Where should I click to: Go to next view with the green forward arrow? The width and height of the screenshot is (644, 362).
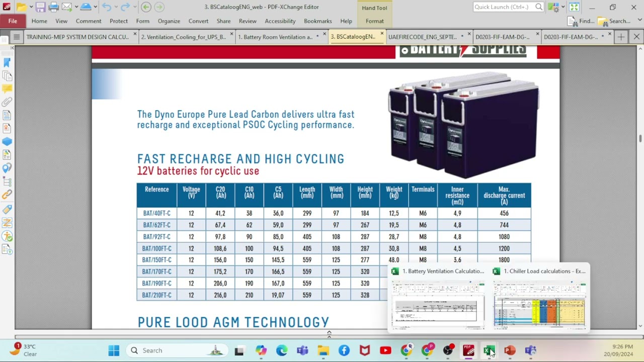(159, 7)
